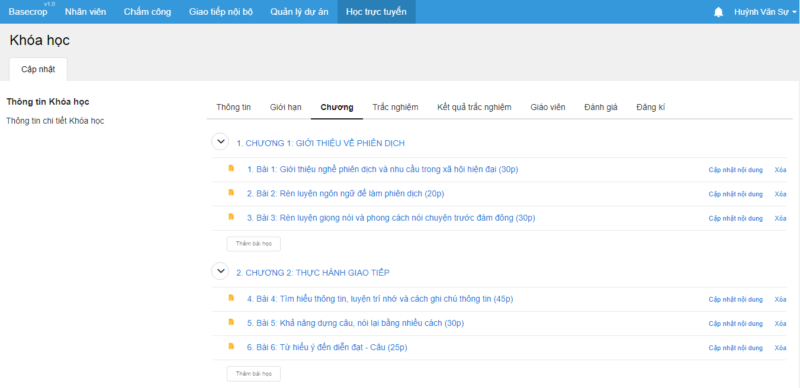Open the Nhân viên menu
The image size is (800, 388).
click(x=86, y=12)
